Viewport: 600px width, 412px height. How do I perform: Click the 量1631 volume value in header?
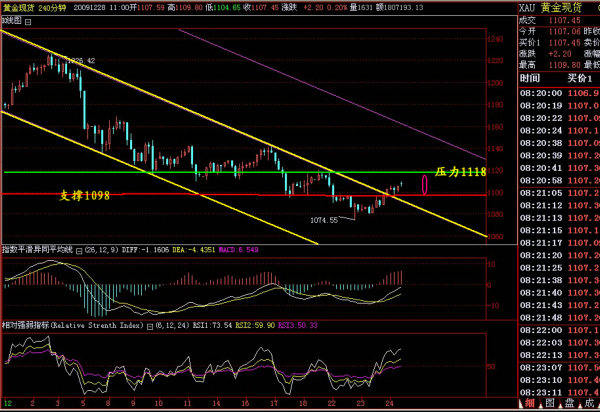[x=361, y=7]
